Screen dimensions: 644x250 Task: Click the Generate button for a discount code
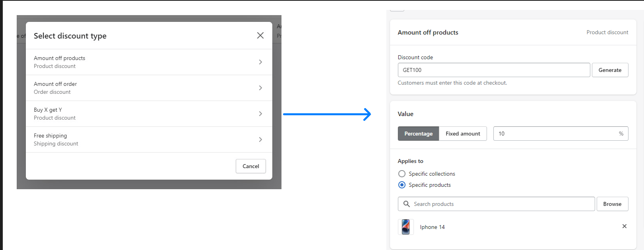pyautogui.click(x=610, y=70)
